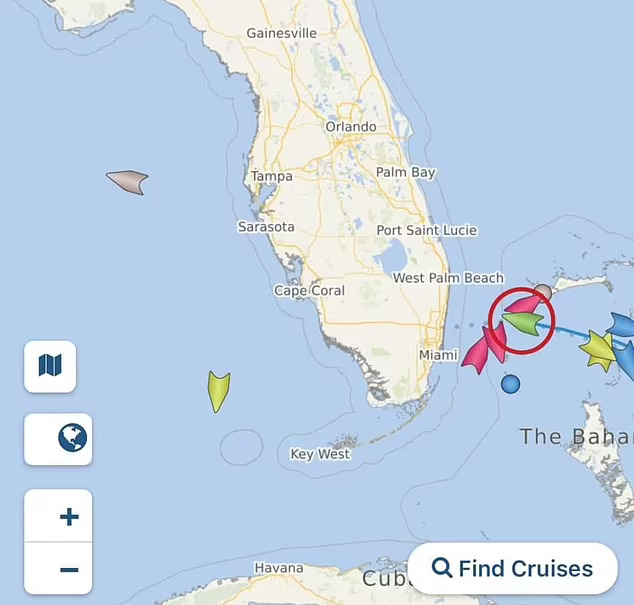Click the magnifier icon in Find Cruises
Image resolution: width=634 pixels, height=605 pixels.
[x=442, y=567]
